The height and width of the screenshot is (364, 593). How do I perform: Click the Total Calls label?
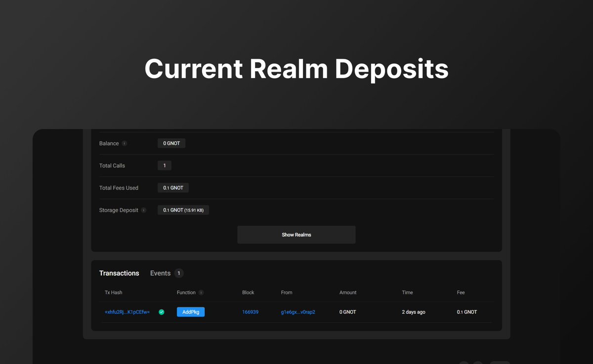pos(112,165)
